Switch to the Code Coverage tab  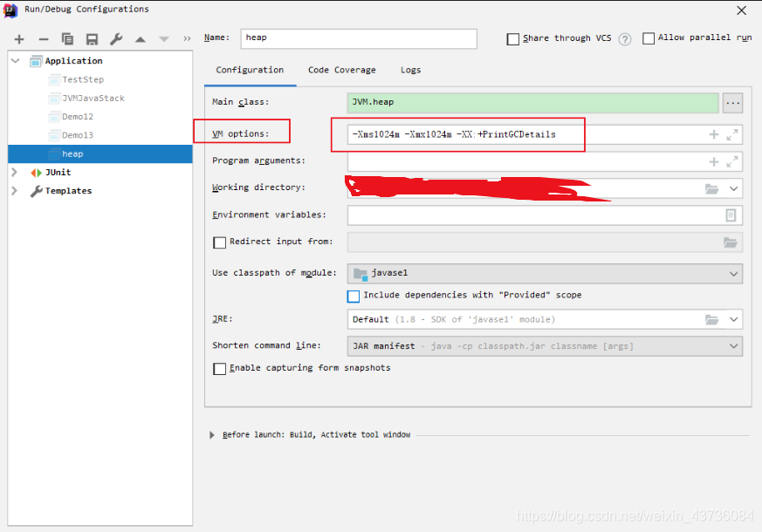(341, 70)
